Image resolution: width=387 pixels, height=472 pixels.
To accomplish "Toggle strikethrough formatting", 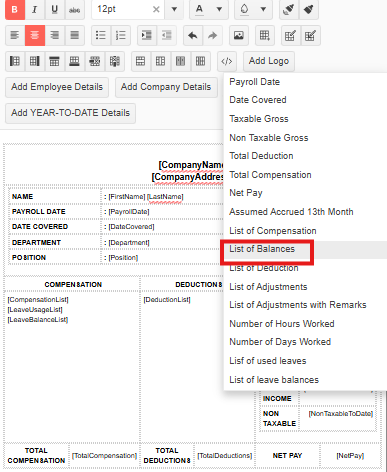I will tap(75, 10).
